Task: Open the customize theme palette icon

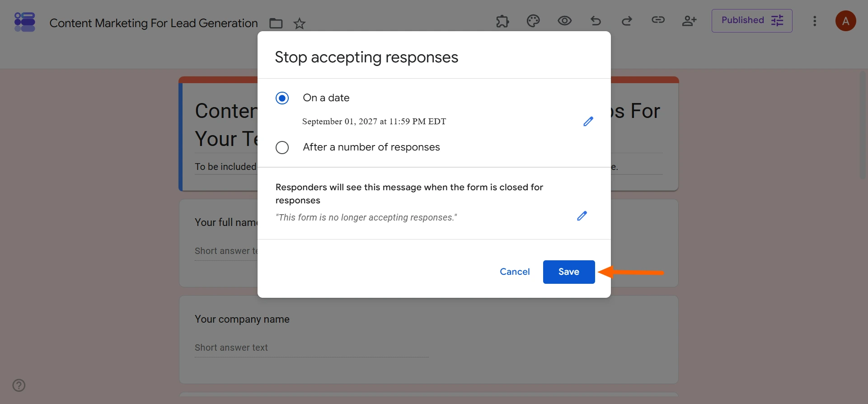Action: [x=533, y=21]
